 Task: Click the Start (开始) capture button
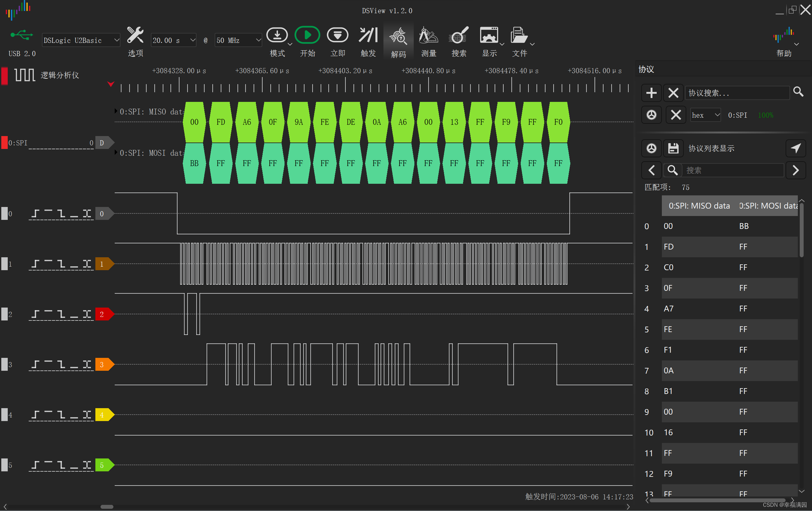pos(307,35)
